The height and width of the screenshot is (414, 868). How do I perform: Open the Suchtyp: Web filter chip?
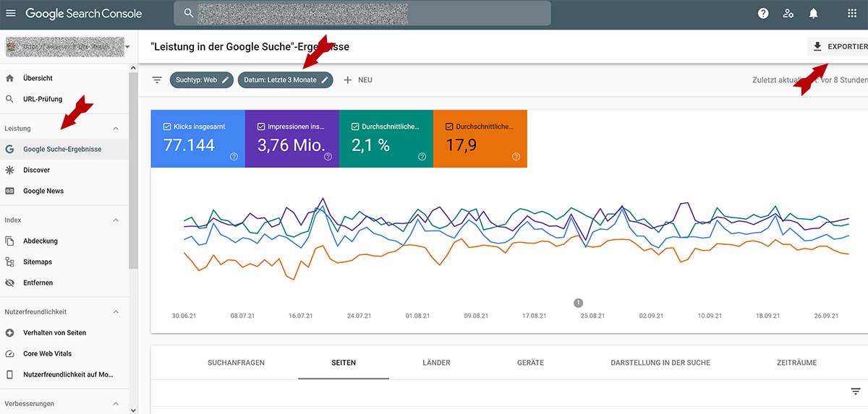point(202,79)
